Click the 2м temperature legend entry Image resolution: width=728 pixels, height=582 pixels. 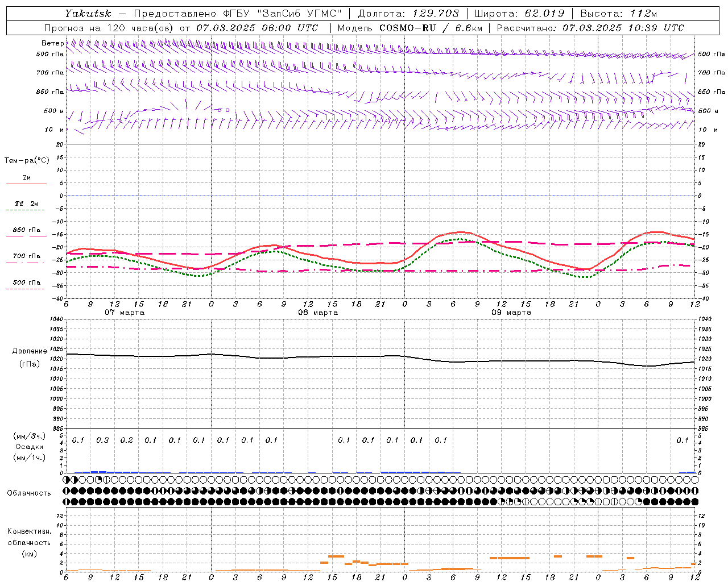[27, 177]
